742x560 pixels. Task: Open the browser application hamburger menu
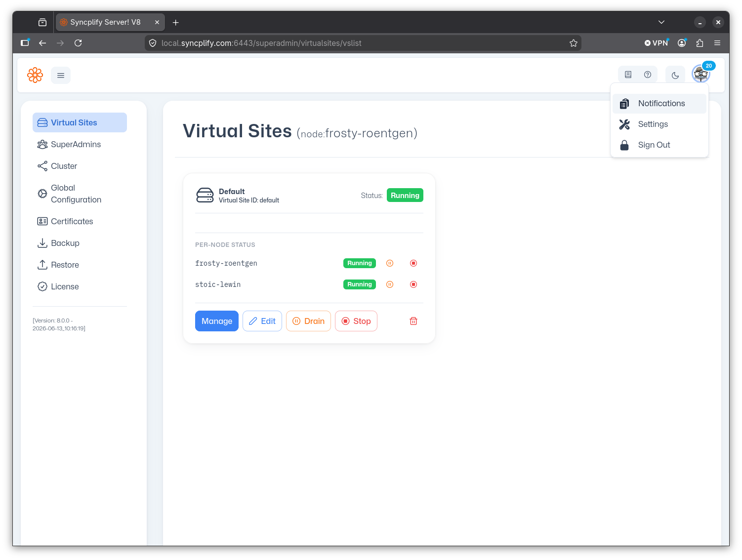tap(717, 43)
